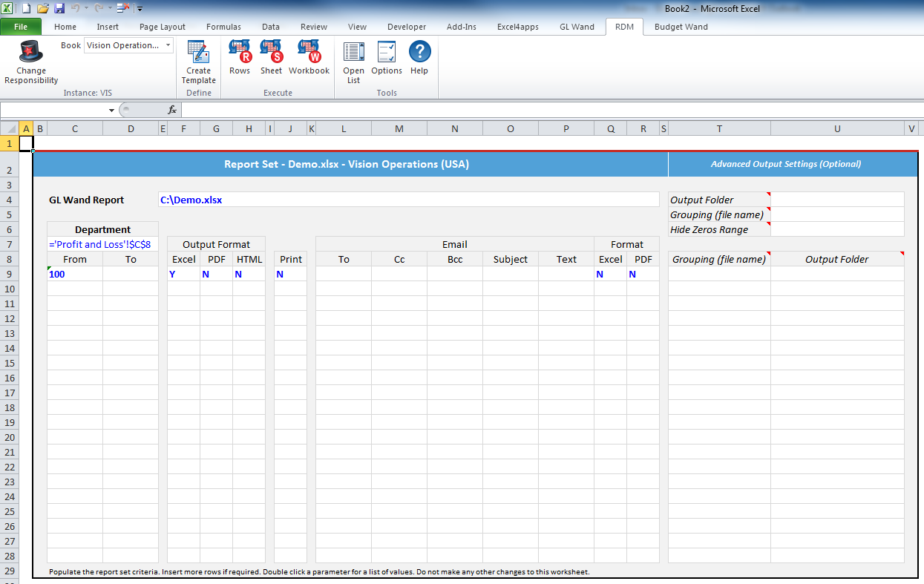Image resolution: width=924 pixels, height=584 pixels.
Task: Expand the Book dropdown showing Vision Operations
Action: pos(168,45)
